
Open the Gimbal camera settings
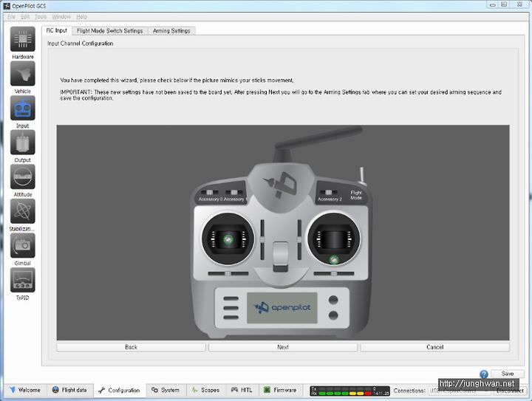pos(23,246)
